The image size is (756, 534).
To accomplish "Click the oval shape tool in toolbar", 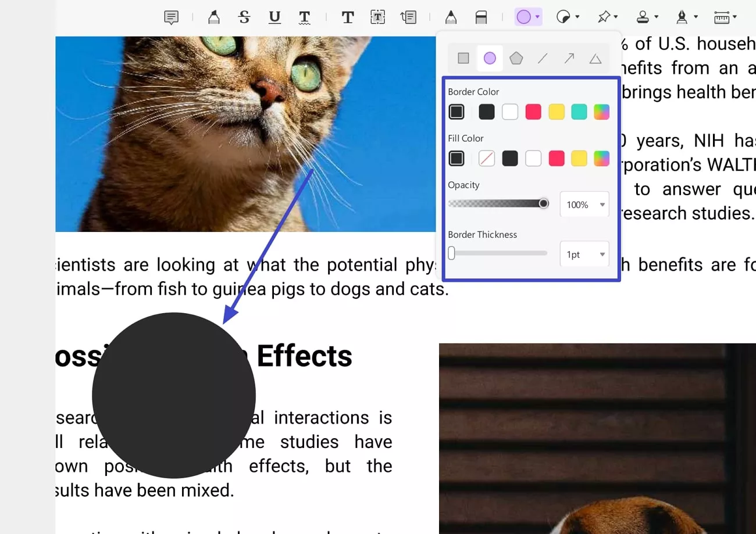I will point(524,17).
